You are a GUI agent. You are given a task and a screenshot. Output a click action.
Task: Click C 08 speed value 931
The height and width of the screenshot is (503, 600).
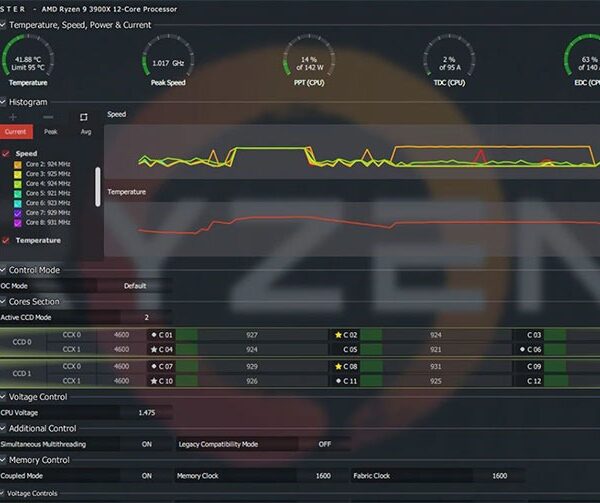[435, 366]
